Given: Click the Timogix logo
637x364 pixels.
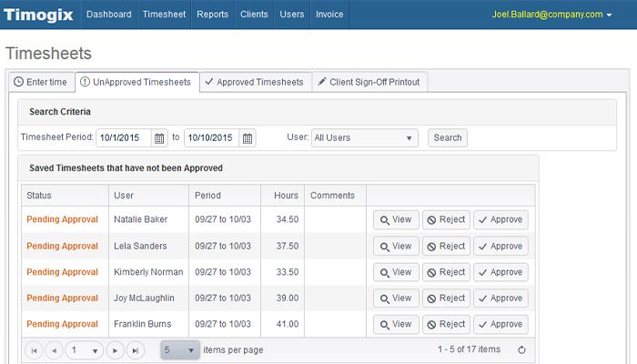Looking at the screenshot, I should (38, 15).
